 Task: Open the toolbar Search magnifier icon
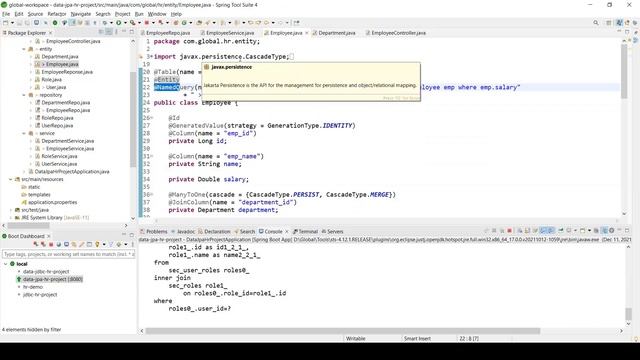click(596, 23)
